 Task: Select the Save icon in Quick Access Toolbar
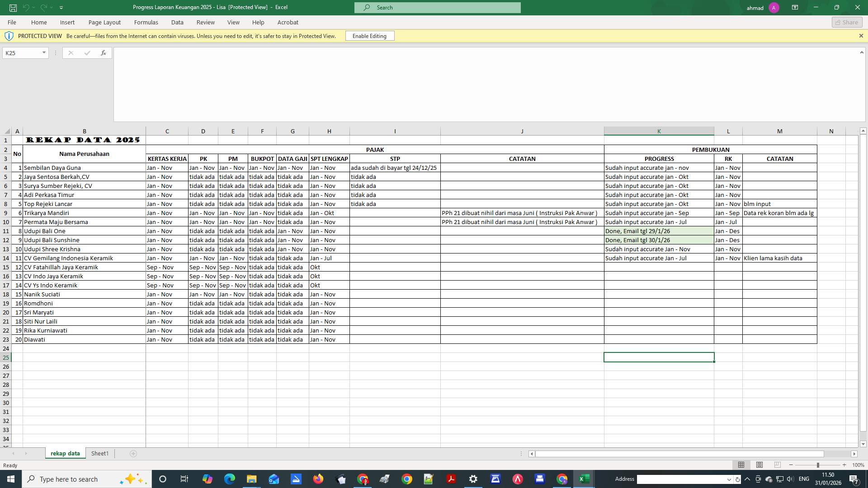pyautogui.click(x=13, y=7)
